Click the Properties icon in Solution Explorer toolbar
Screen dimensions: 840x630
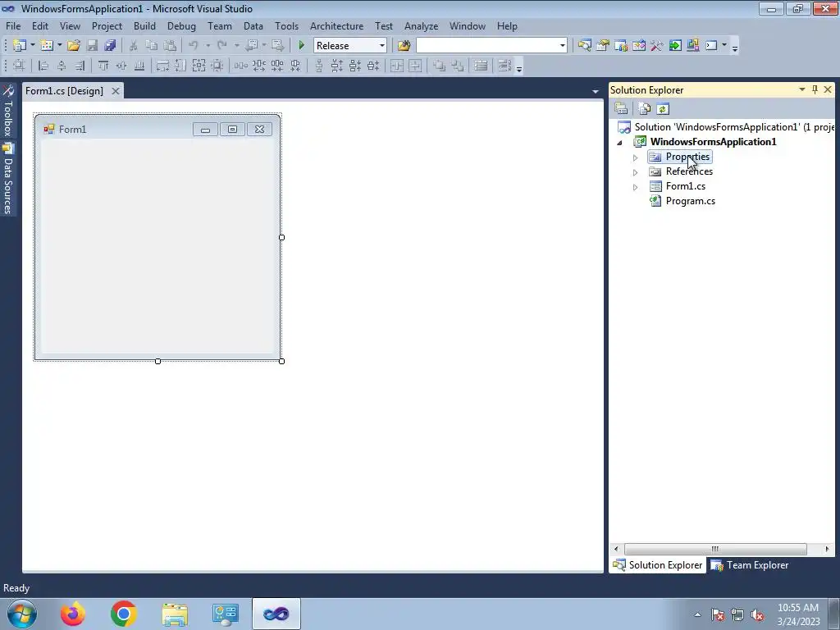(621, 109)
